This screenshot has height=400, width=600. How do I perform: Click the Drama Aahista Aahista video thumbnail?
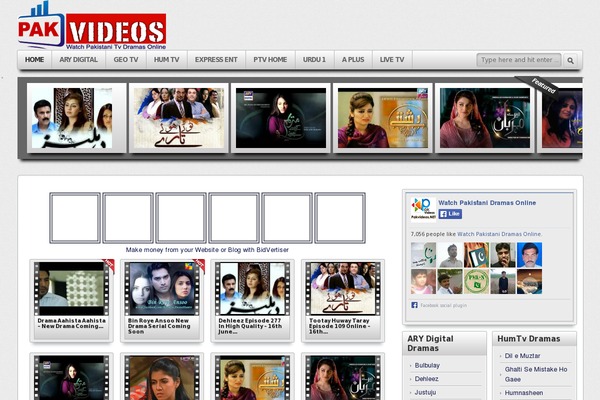click(x=72, y=289)
